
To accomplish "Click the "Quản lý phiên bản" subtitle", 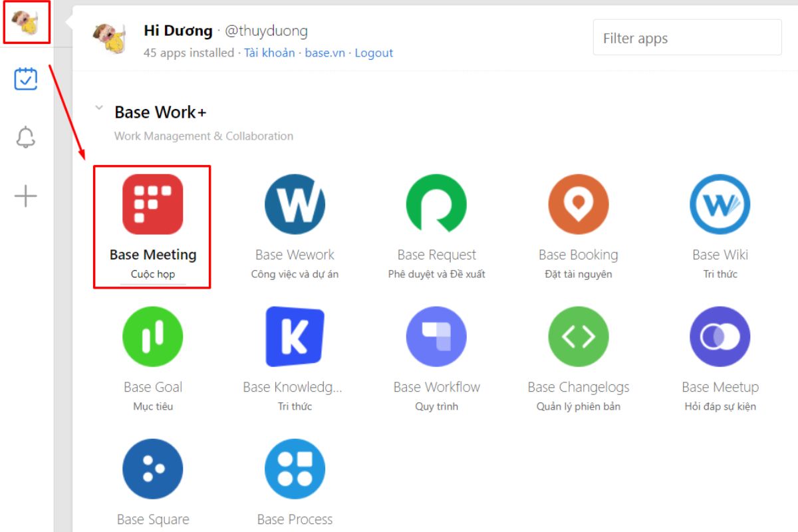I will (x=579, y=406).
